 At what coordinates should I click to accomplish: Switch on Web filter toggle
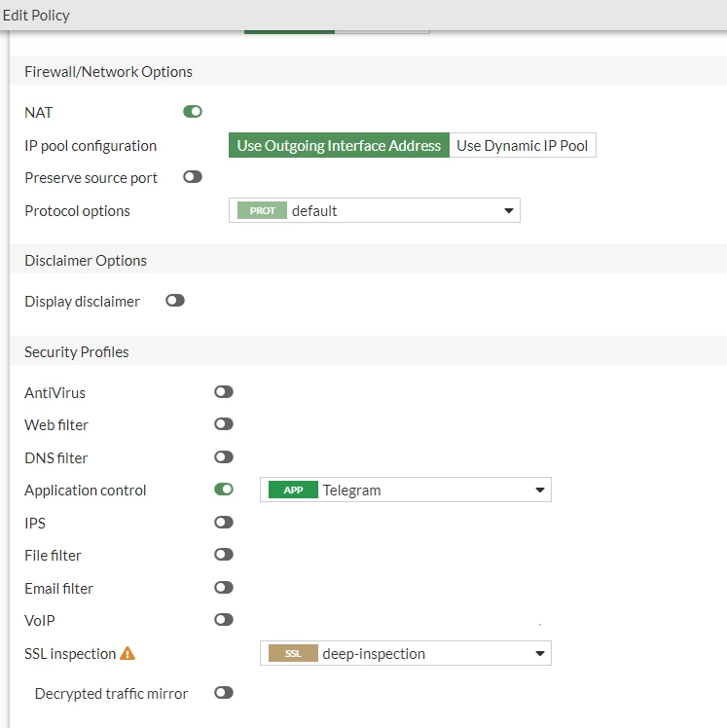tap(224, 424)
